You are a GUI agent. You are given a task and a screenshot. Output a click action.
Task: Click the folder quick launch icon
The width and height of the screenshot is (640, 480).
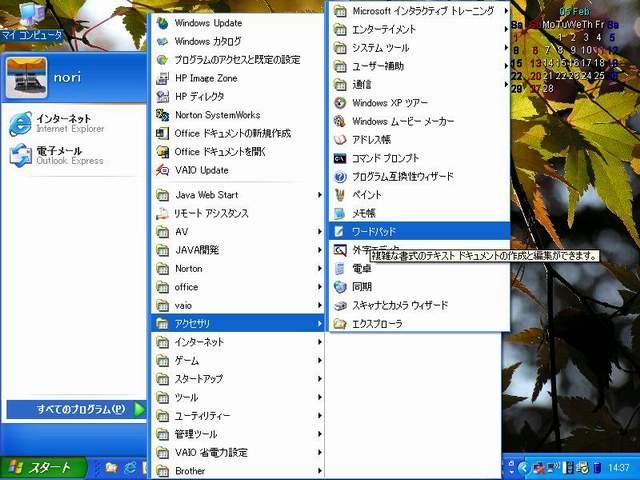111,468
